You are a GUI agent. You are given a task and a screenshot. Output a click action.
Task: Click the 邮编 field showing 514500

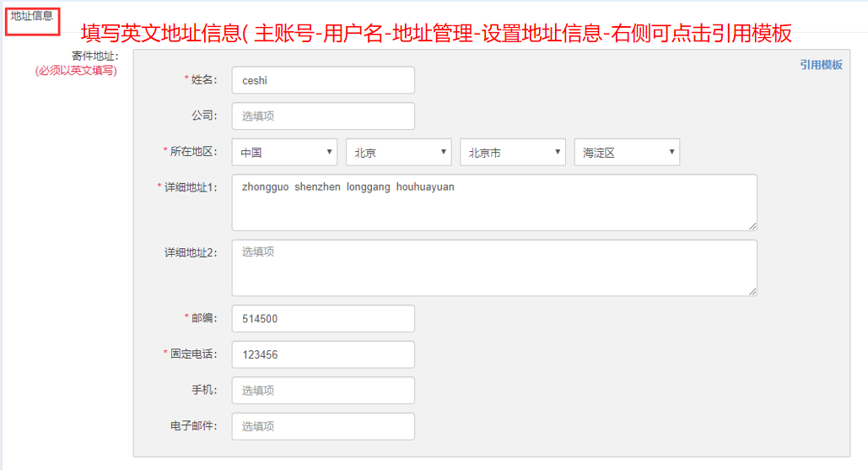pos(323,318)
